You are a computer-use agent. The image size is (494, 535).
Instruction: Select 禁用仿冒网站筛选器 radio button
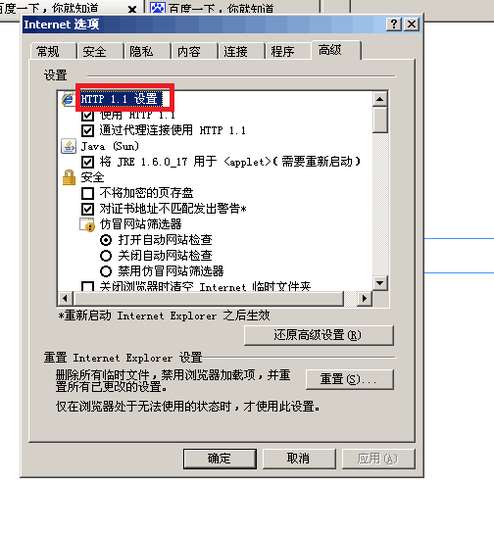point(106,271)
